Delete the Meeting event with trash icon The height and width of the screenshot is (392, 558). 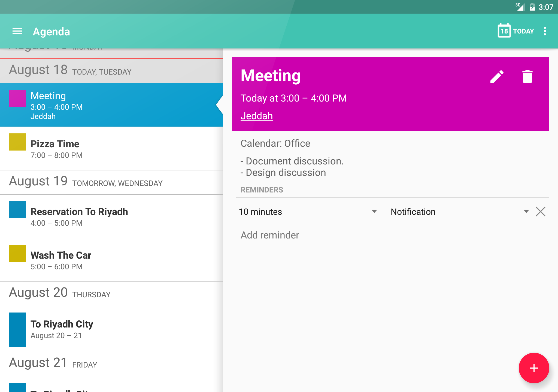[x=527, y=77]
